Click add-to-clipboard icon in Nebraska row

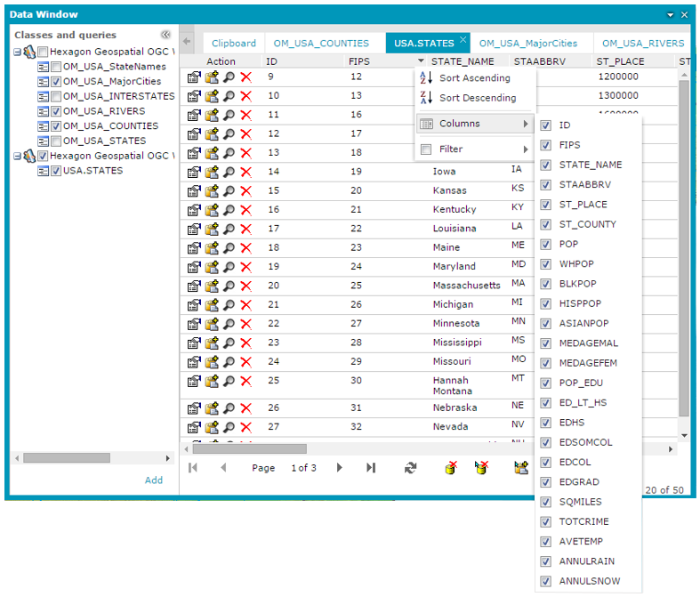[x=212, y=407]
